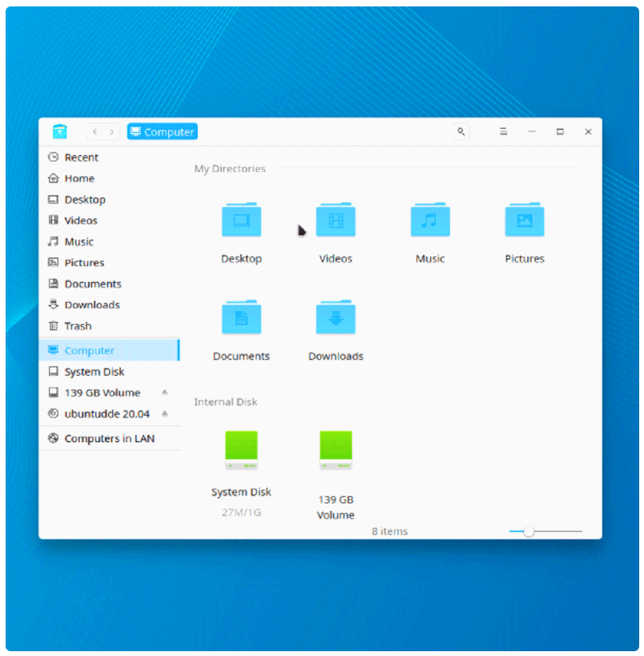Click the icon size slider handle
Screen dimensions: 644x656
[529, 531]
